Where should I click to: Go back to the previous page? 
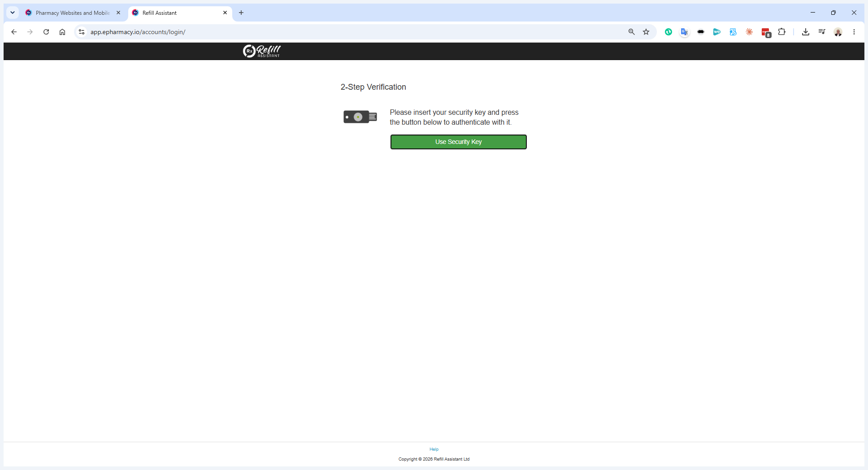(14, 32)
